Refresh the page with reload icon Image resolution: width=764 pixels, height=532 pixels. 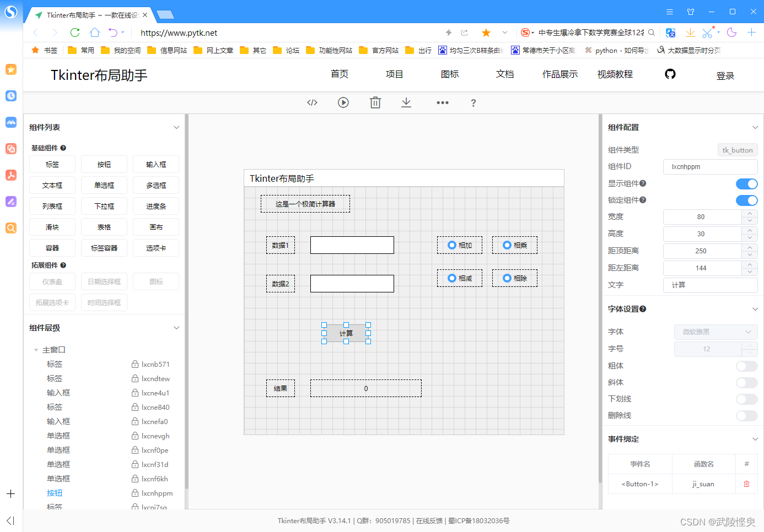[75, 32]
